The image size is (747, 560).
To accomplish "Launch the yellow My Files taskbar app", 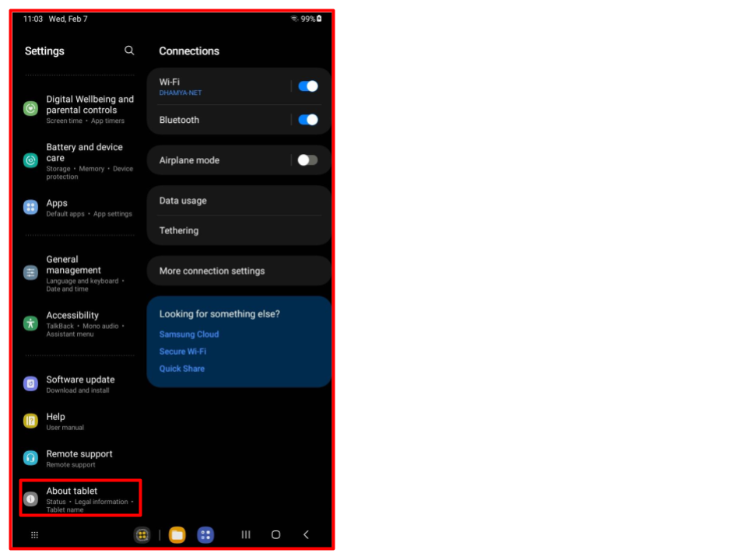I will click(x=177, y=535).
